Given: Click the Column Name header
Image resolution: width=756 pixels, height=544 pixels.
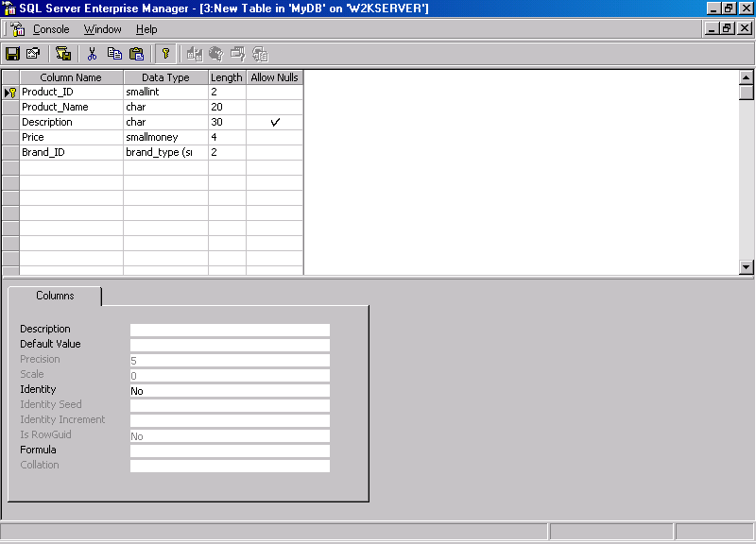Looking at the screenshot, I should pos(72,77).
